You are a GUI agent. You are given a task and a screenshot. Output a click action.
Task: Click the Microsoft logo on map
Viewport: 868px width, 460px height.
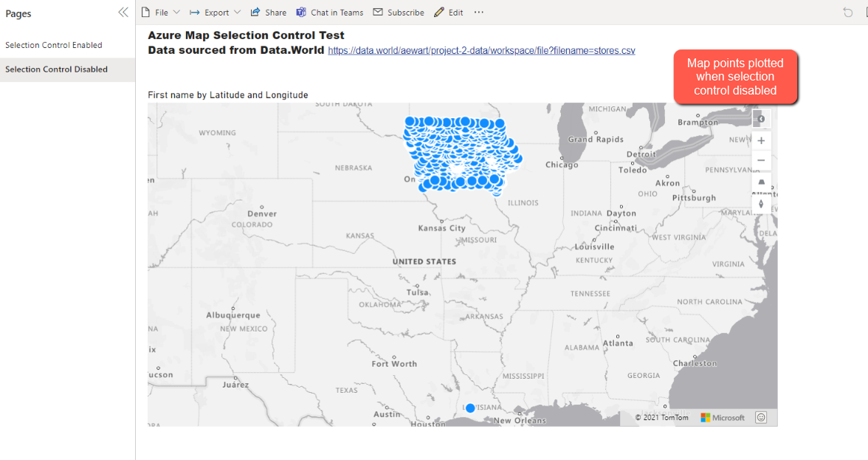click(x=723, y=418)
